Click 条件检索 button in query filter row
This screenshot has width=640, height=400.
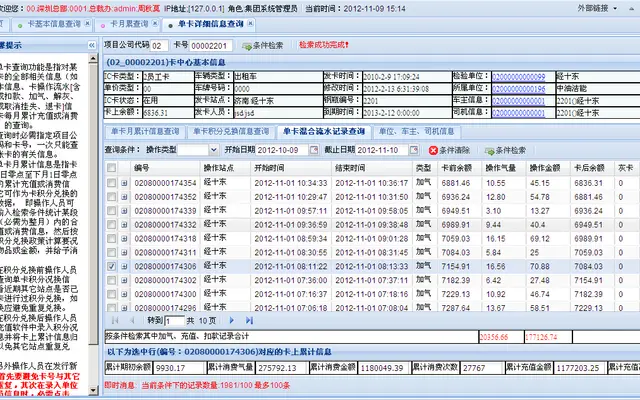click(x=506, y=151)
